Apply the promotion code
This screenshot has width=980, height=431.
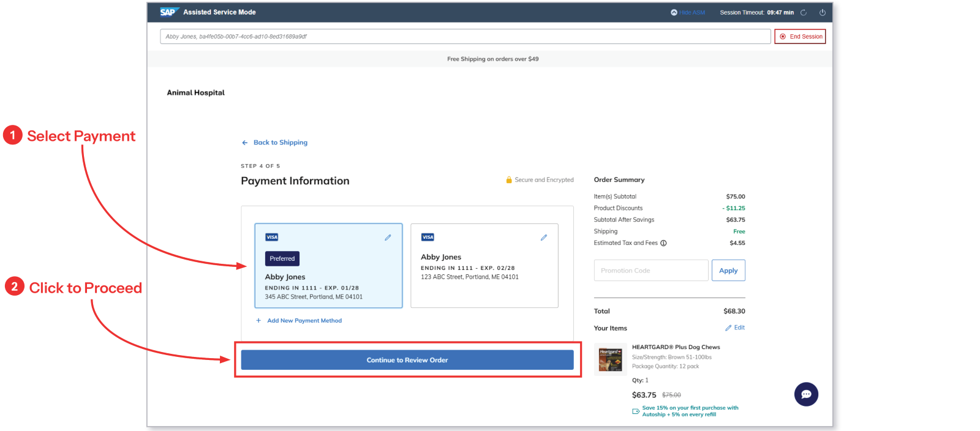point(728,271)
